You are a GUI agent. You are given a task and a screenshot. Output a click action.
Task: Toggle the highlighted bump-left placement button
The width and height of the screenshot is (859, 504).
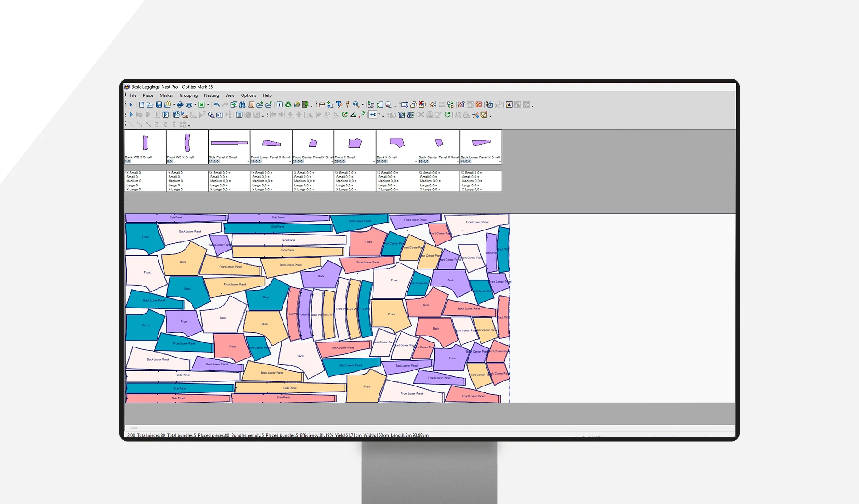[374, 115]
